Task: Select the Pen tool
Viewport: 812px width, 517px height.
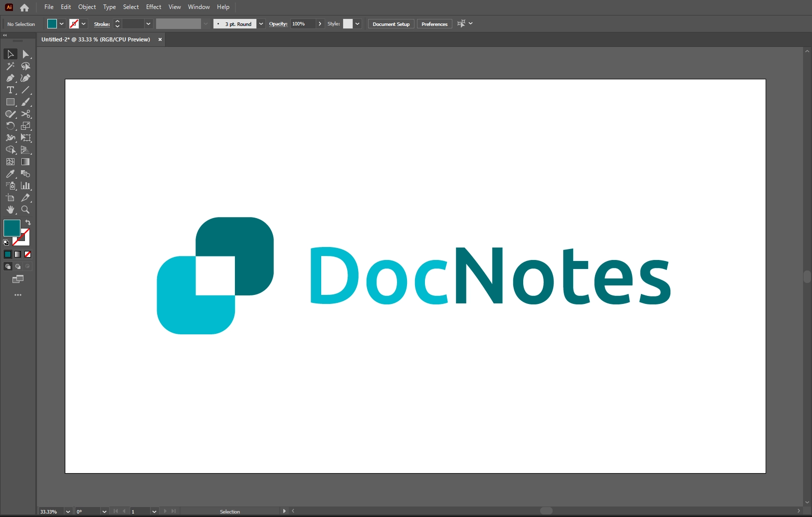Action: coord(10,78)
